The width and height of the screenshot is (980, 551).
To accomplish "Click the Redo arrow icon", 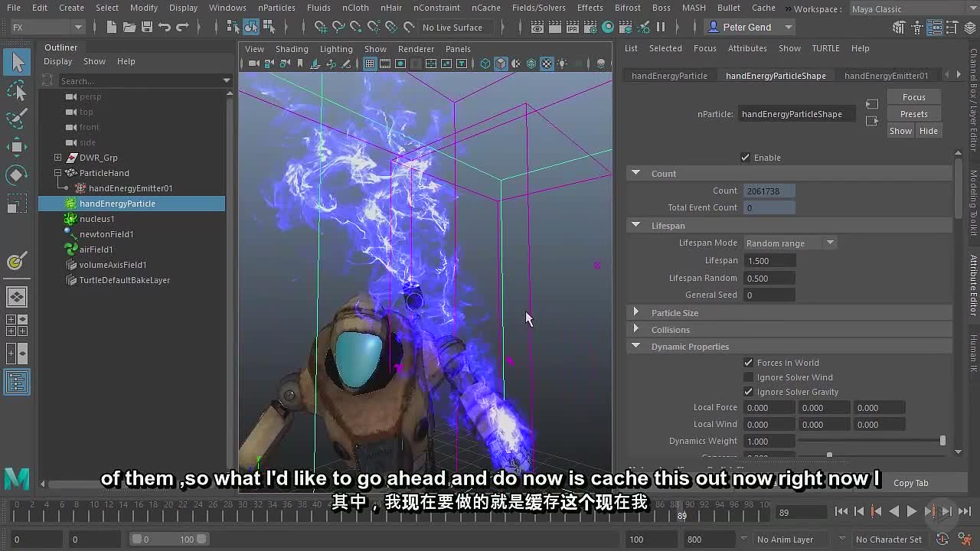I will 182,27.
